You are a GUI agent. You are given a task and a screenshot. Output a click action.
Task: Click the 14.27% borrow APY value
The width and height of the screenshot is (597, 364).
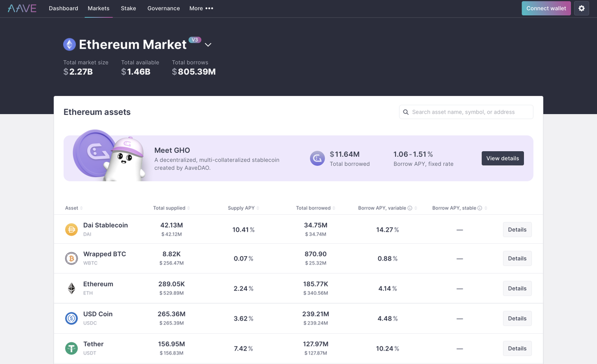click(388, 230)
